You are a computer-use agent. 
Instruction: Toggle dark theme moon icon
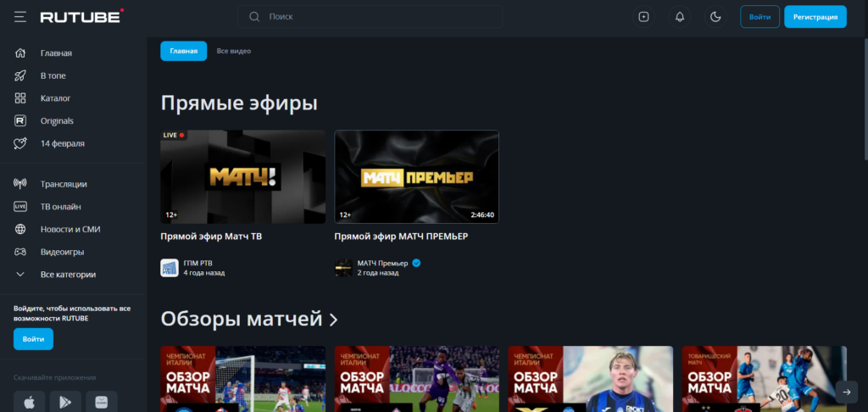pyautogui.click(x=715, y=17)
